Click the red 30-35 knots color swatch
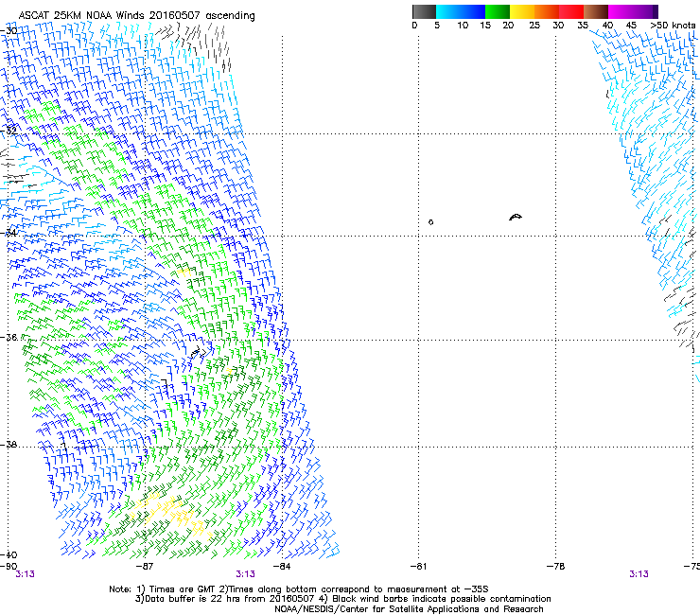 click(571, 11)
